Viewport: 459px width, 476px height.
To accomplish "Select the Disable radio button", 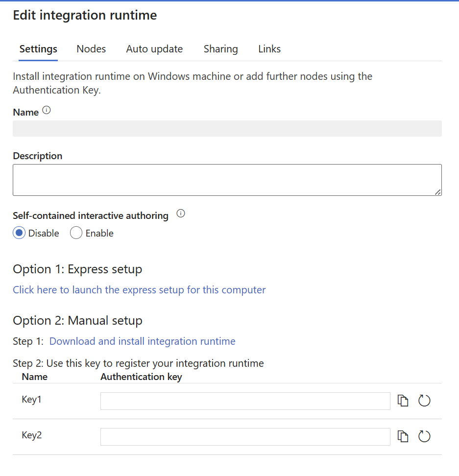I will pos(19,233).
